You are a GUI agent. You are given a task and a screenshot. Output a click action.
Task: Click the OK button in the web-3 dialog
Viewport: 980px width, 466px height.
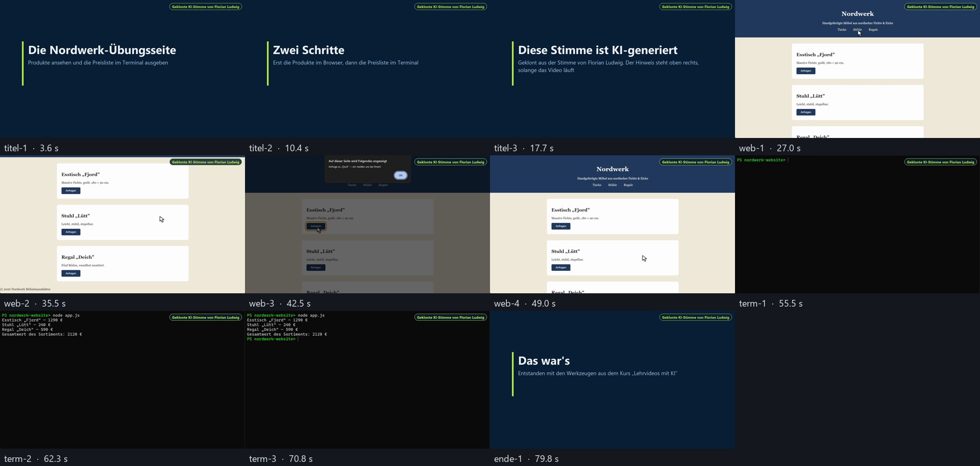coord(401,175)
